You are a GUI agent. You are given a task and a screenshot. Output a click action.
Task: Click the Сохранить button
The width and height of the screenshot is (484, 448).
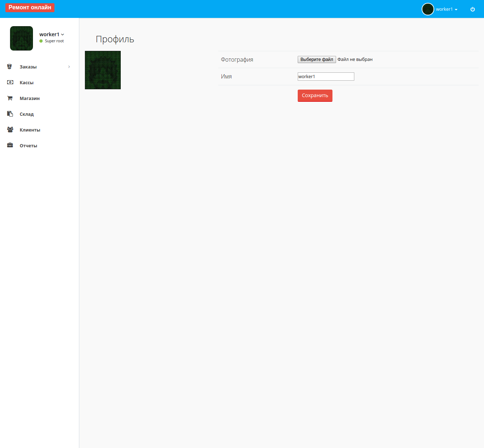(x=315, y=96)
